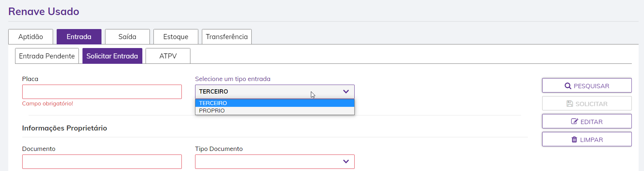Click into the Documento text field
Screen dimensions: 644x171
tap(102, 162)
